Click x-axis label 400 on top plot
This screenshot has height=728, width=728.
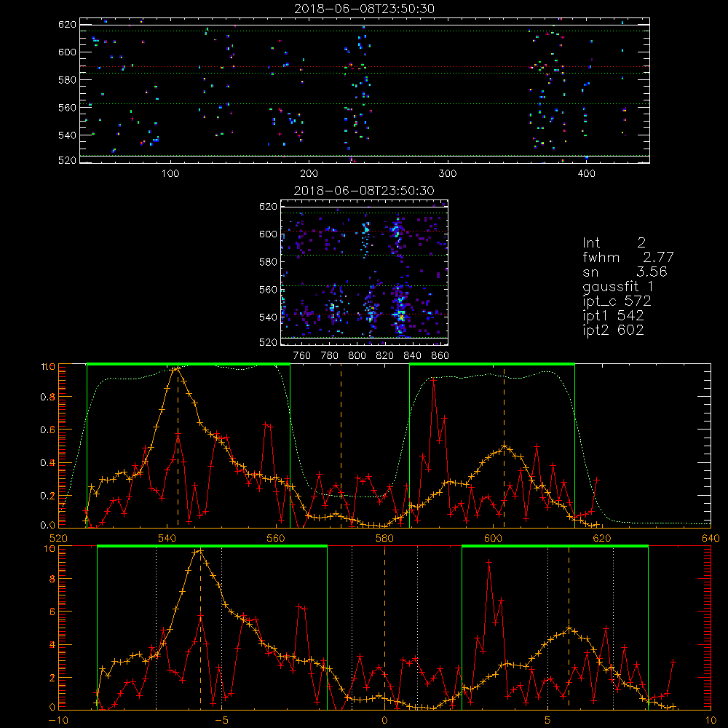pos(586,174)
